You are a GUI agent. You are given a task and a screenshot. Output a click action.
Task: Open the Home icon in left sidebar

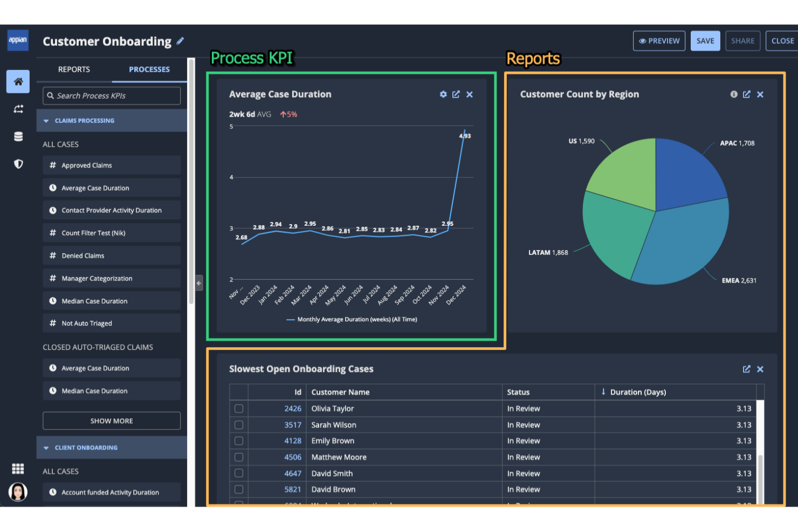[18, 81]
